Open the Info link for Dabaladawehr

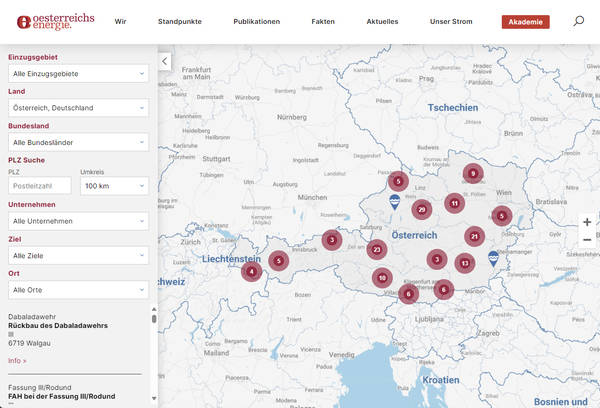point(17,360)
